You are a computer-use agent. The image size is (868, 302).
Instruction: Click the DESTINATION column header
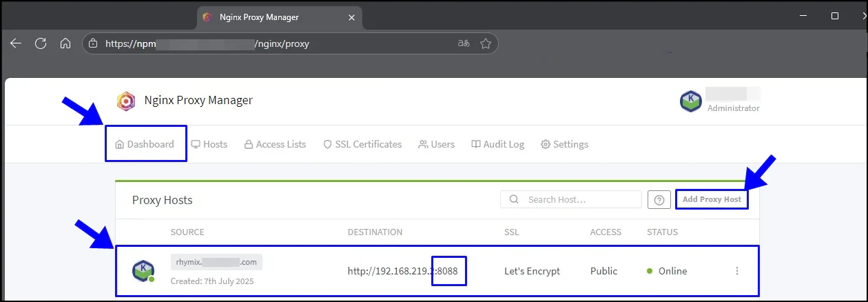pyautogui.click(x=375, y=232)
